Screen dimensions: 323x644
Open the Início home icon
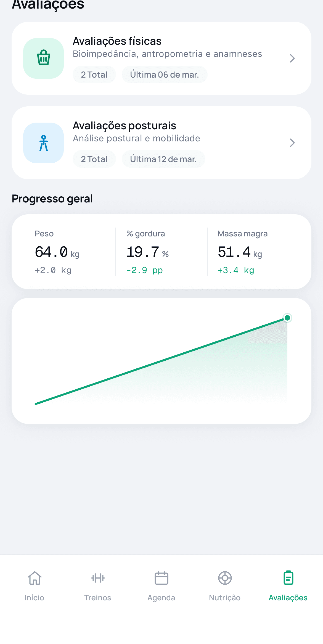point(35,578)
